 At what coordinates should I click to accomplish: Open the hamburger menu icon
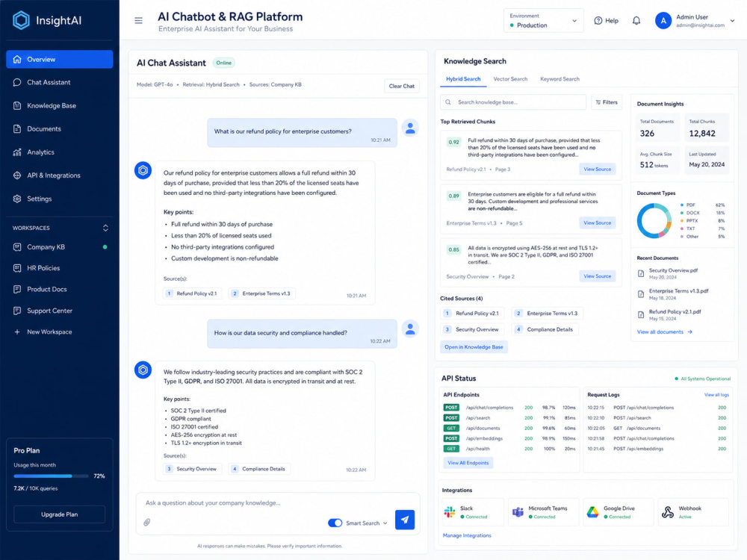(x=138, y=20)
